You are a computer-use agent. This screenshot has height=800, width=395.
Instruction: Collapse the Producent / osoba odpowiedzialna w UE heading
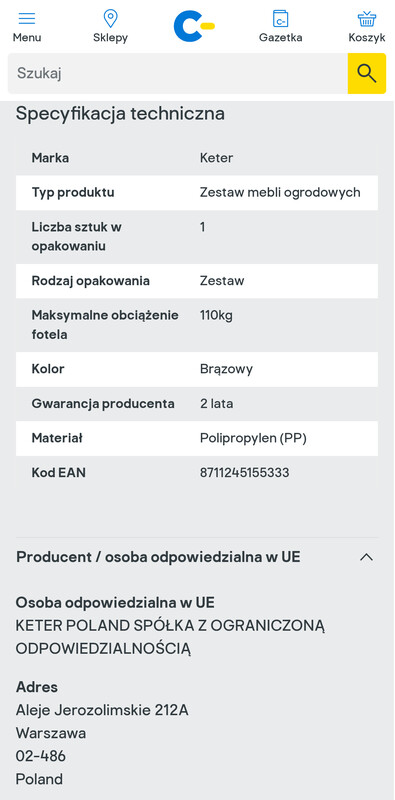coord(158,557)
